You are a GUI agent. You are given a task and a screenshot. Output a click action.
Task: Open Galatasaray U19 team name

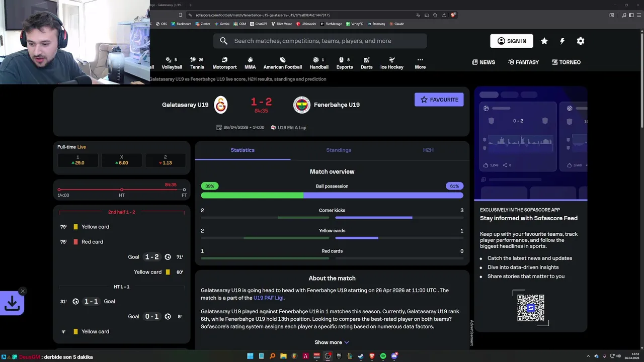(185, 105)
